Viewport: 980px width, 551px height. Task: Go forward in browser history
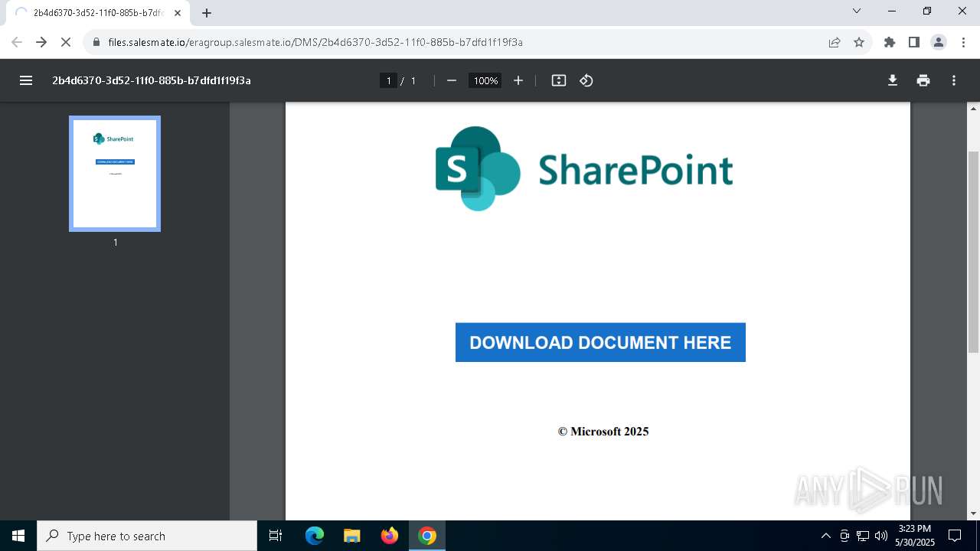point(41,42)
